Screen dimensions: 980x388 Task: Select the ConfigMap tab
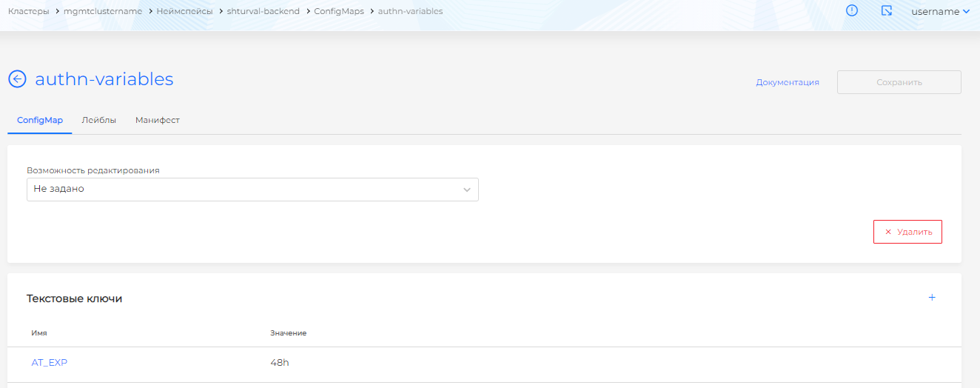(40, 120)
